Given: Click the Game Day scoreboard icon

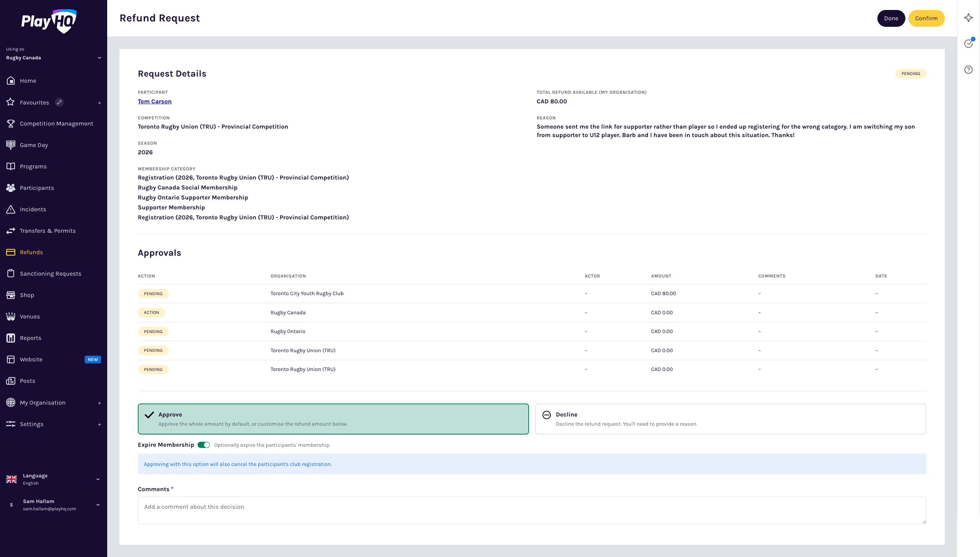Looking at the screenshot, I should [11, 145].
